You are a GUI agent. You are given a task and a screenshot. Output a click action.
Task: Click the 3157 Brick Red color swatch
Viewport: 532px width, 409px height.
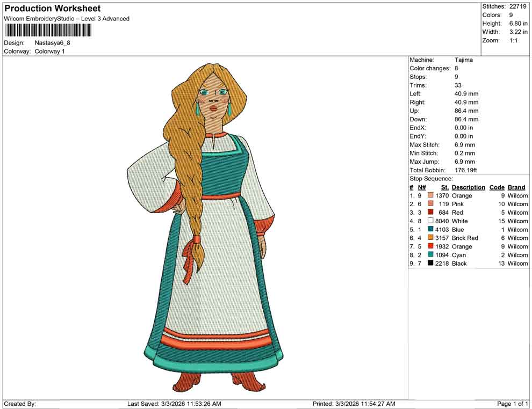(x=430, y=238)
